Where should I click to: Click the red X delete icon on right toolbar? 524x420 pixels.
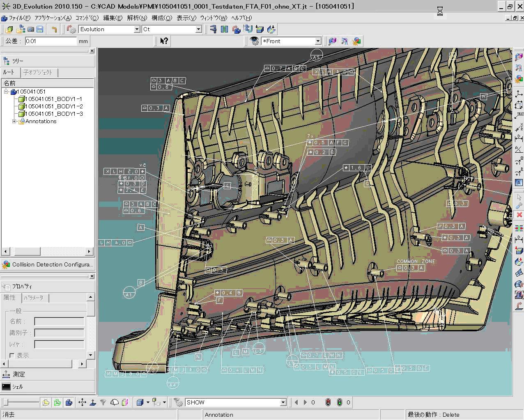pos(519,215)
